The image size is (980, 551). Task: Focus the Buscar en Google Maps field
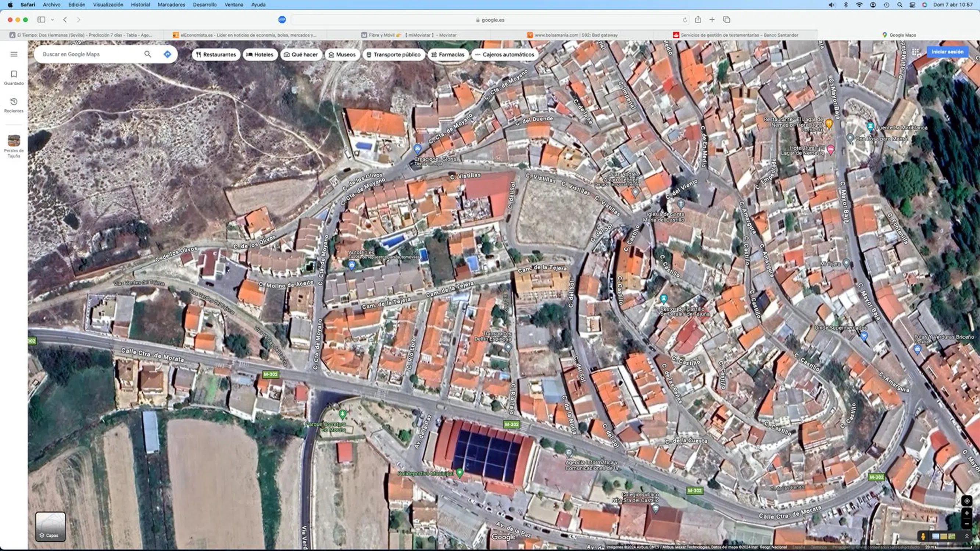[x=87, y=54]
